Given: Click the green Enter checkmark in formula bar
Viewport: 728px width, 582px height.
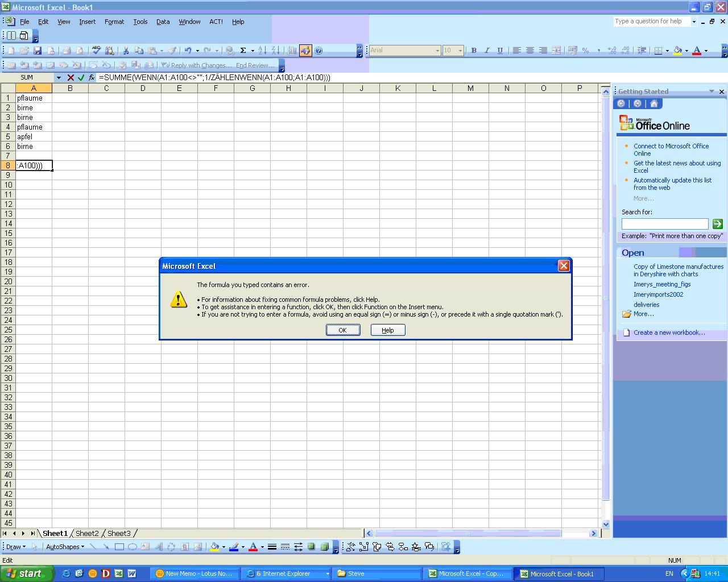Looking at the screenshot, I should (81, 77).
